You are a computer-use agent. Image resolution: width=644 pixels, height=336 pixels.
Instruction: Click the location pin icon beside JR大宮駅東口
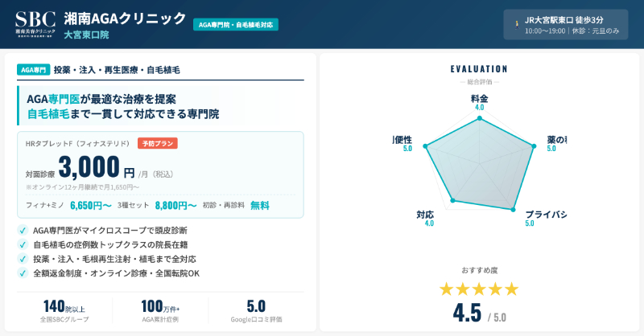pyautogui.click(x=517, y=24)
